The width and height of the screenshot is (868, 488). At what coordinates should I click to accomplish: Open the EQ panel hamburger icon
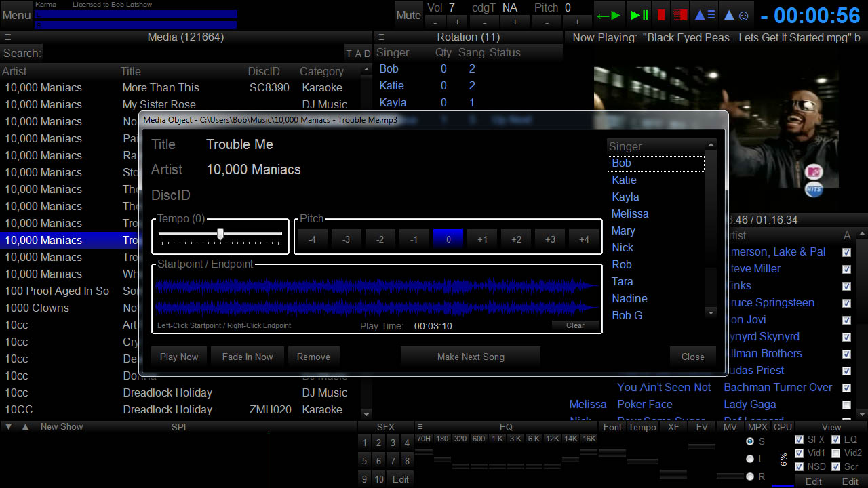pos(420,427)
